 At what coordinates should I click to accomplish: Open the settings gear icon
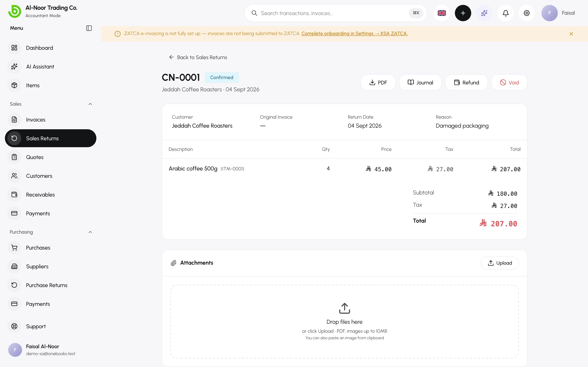tap(527, 13)
